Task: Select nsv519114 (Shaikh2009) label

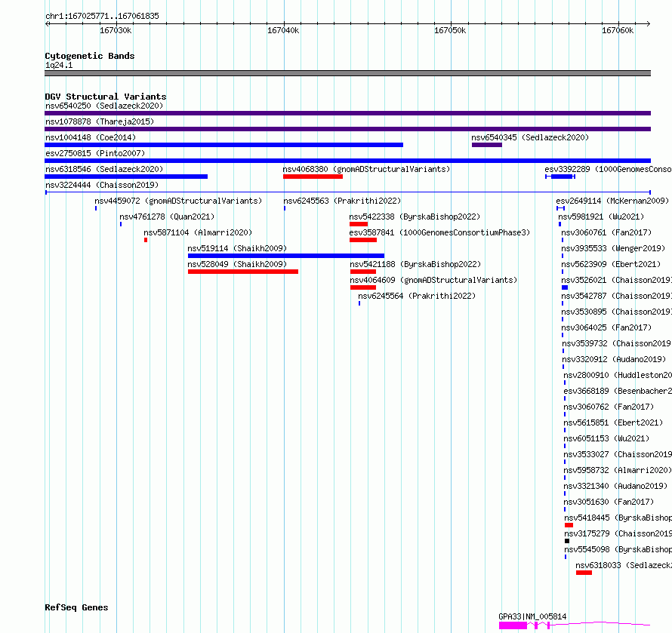Action: coord(237,248)
